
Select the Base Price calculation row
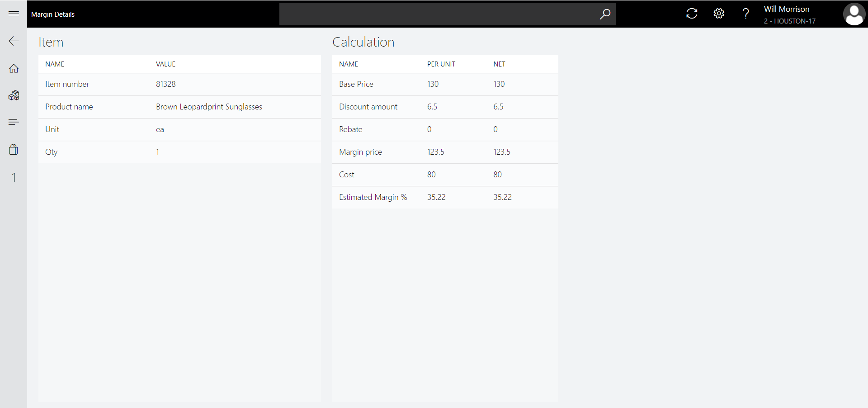pos(445,84)
